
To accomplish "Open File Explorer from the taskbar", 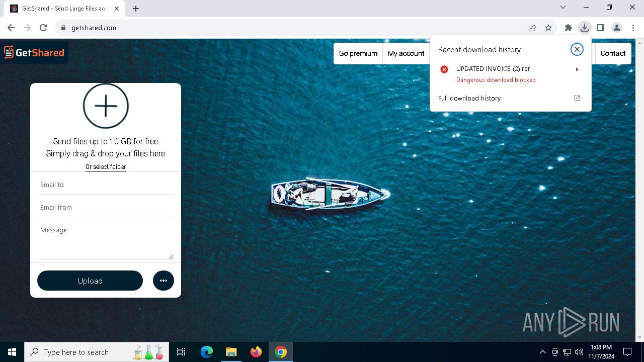I will pyautogui.click(x=231, y=352).
